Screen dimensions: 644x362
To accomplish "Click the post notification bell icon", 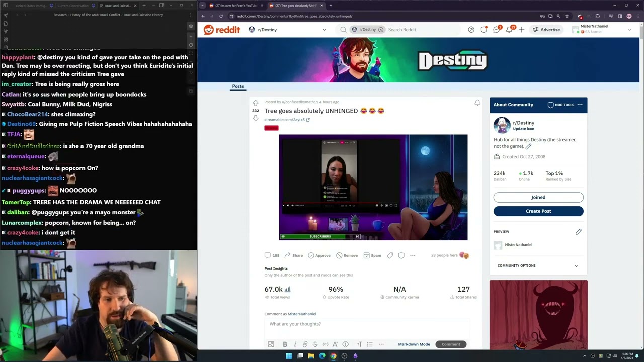I will (x=477, y=103).
